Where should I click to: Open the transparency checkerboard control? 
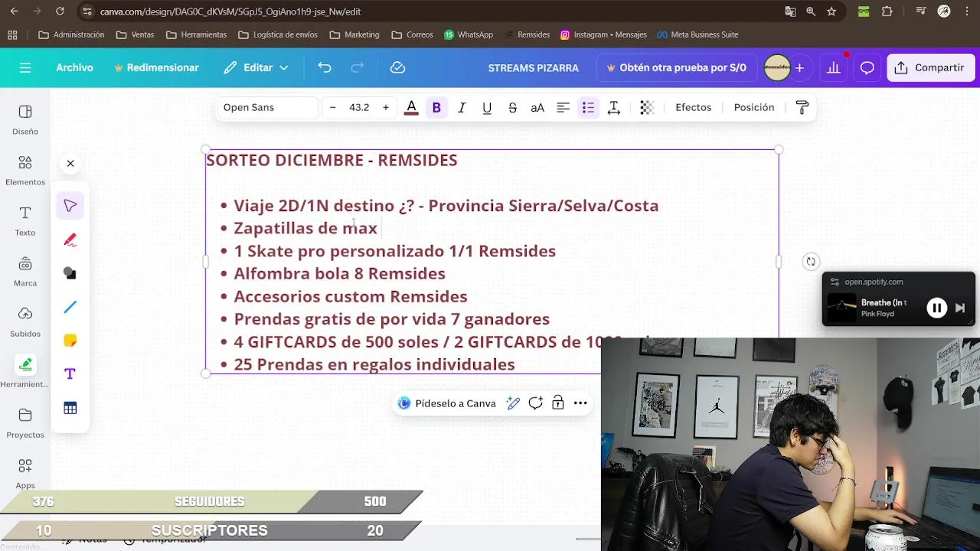(x=647, y=107)
